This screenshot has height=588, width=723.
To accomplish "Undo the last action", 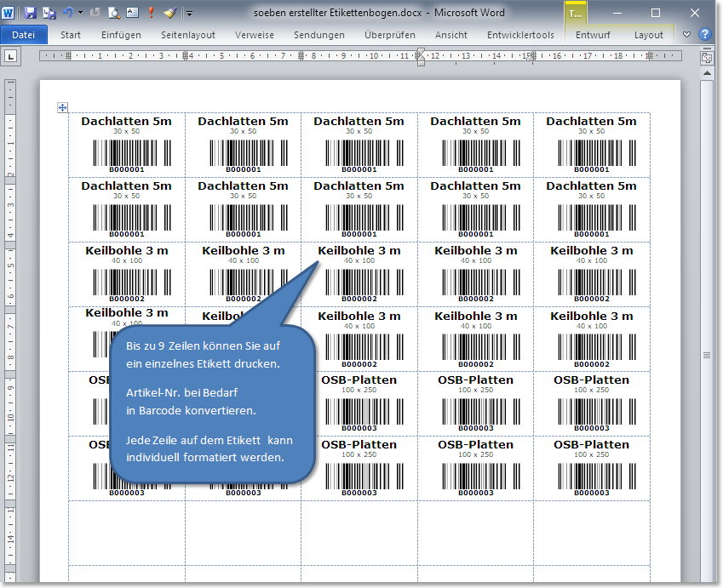I will coord(68,13).
